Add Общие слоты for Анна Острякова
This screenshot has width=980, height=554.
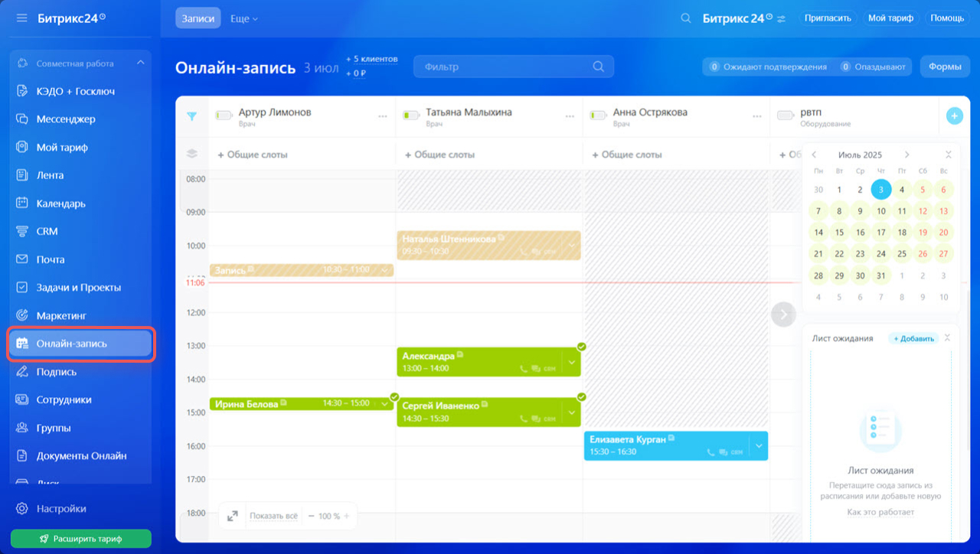tap(628, 155)
